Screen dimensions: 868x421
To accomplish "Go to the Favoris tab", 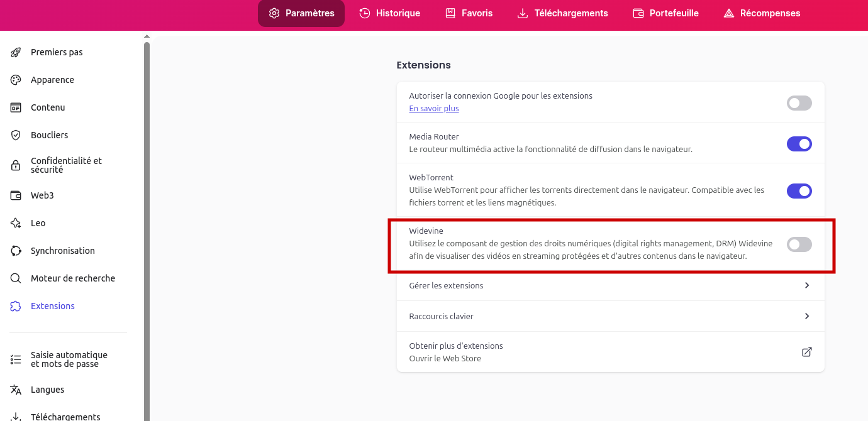I will click(469, 13).
